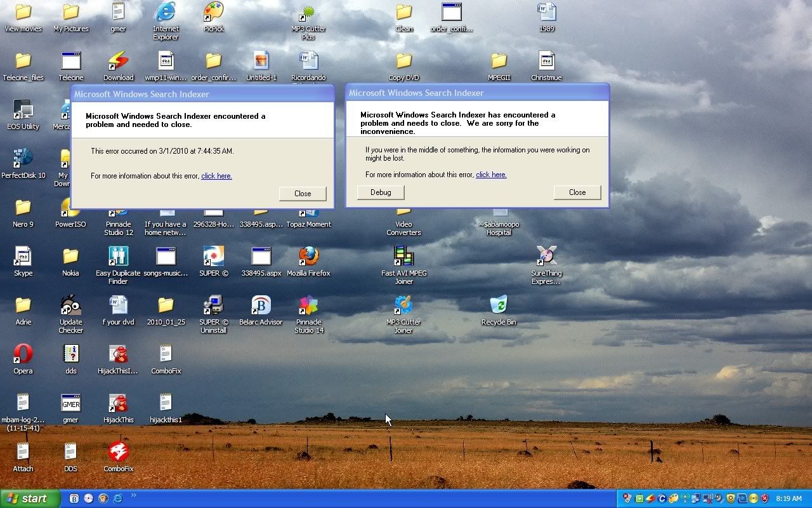This screenshot has height=508, width=812.
Task: Open the 1989 document
Action: pyautogui.click(x=546, y=17)
